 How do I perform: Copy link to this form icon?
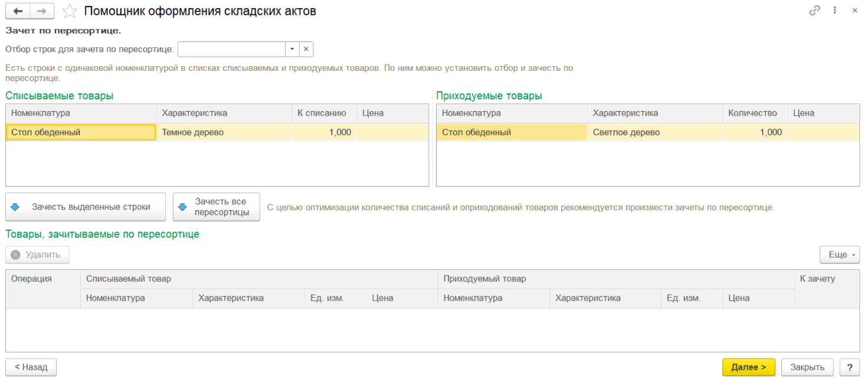pos(815,10)
